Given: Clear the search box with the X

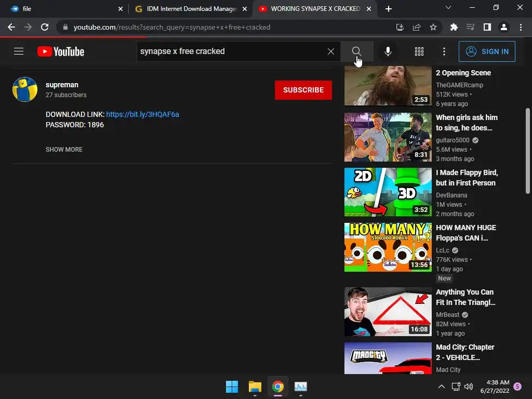Looking at the screenshot, I should coord(331,51).
